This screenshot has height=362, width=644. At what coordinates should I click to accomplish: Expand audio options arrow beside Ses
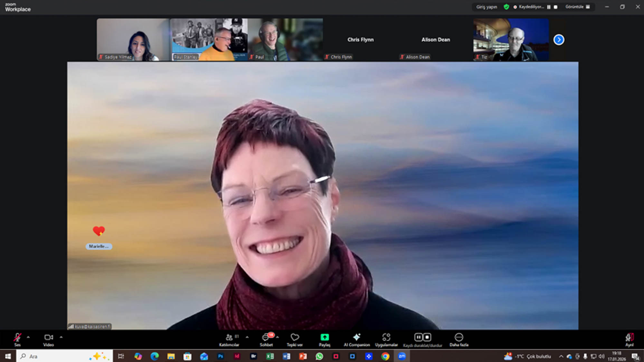(28, 337)
